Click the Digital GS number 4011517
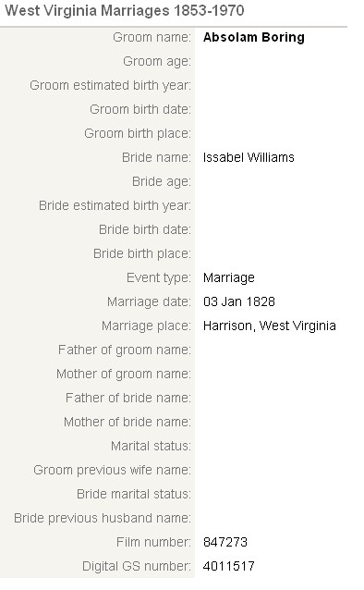Image resolution: width=364 pixels, height=590 pixels. coord(228,566)
